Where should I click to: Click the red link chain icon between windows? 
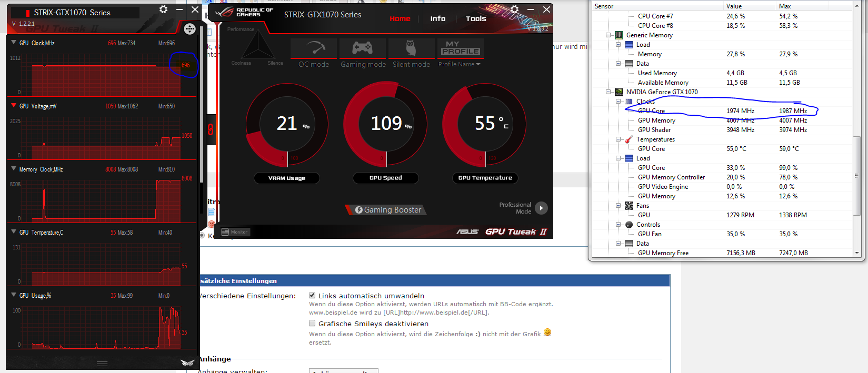(x=211, y=129)
